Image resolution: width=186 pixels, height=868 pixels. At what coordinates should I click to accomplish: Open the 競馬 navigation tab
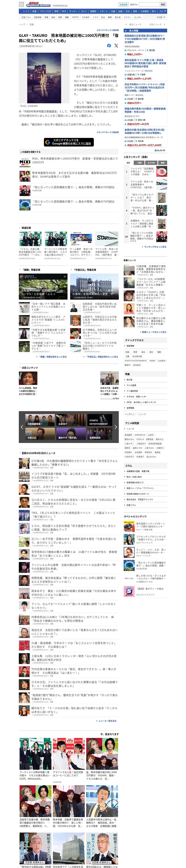tap(135, 11)
